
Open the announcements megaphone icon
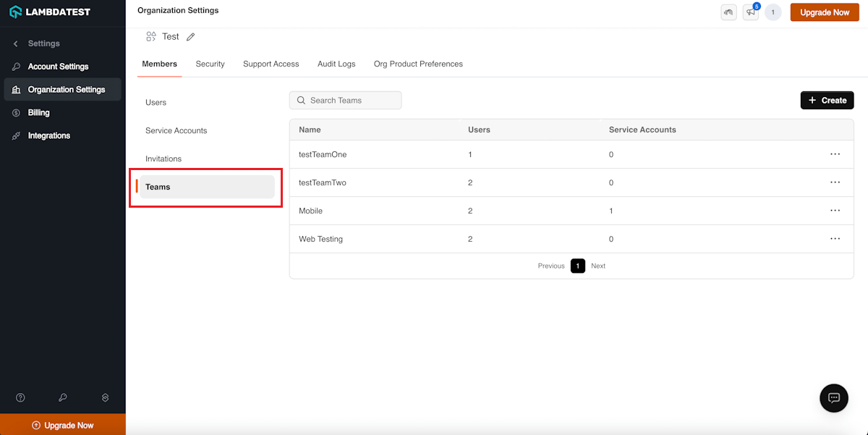coord(750,12)
